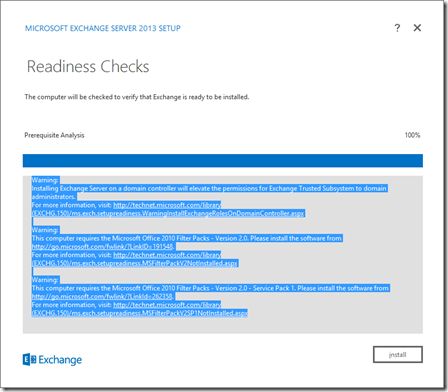The height and width of the screenshot is (392, 448).
Task: Click the Exchange logo icon
Action: point(29,360)
